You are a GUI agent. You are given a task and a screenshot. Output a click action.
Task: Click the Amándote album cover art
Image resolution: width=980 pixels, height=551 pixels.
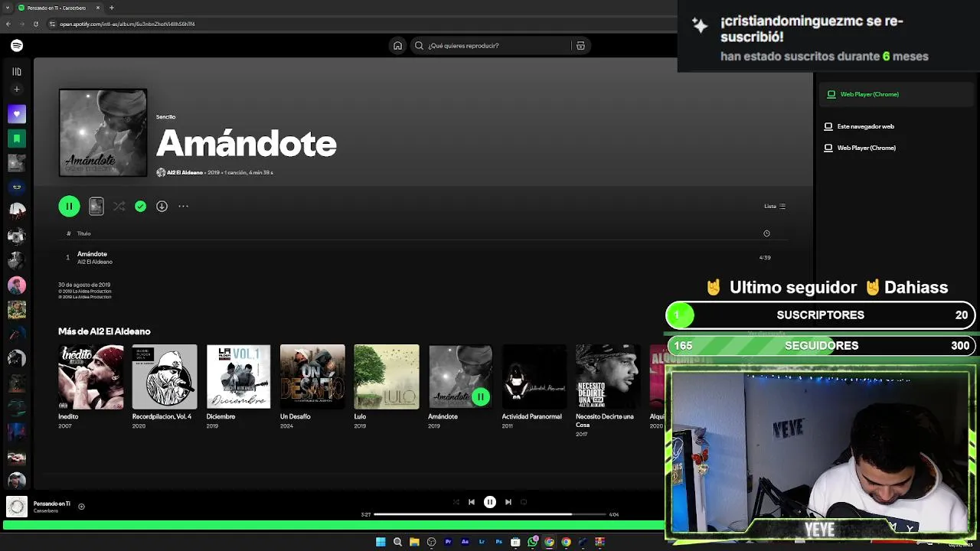(x=103, y=133)
